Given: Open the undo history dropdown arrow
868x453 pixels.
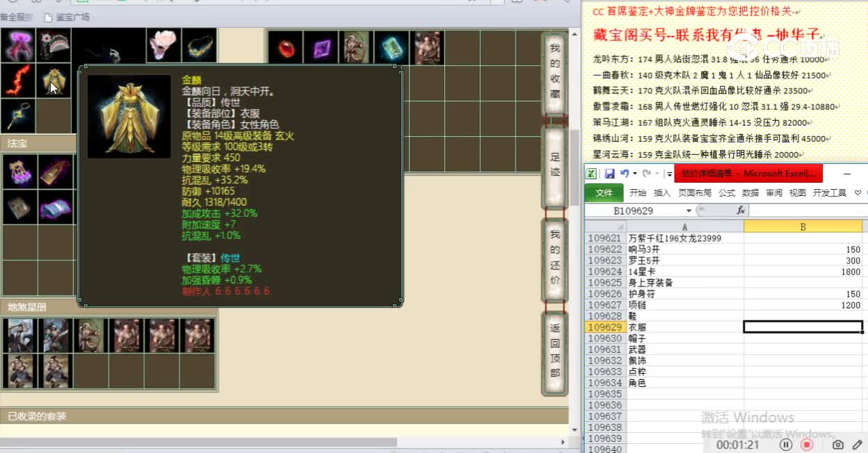Looking at the screenshot, I should tap(634, 174).
